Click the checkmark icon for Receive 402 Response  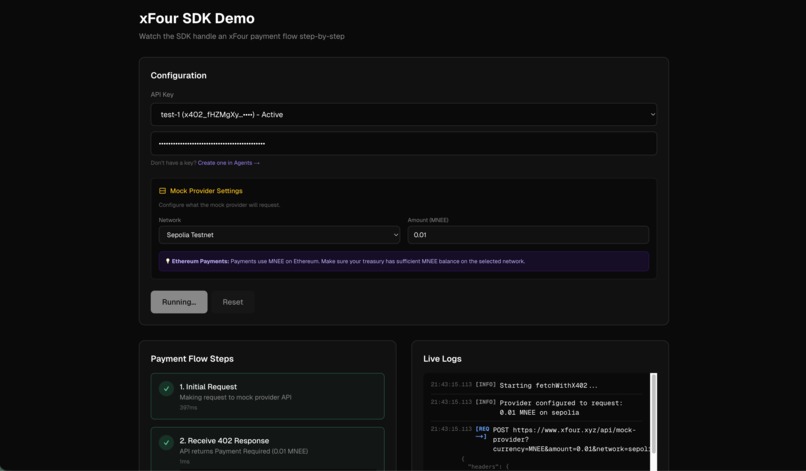click(166, 443)
